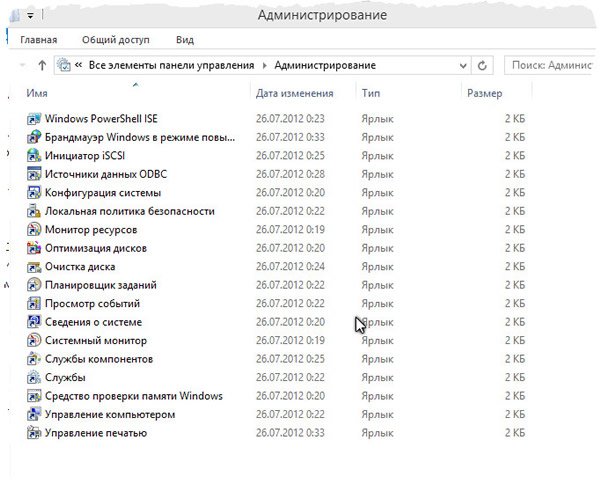Open the Общий доступ ribbon tab
Image resolution: width=601 pixels, height=499 pixels.
[116, 40]
